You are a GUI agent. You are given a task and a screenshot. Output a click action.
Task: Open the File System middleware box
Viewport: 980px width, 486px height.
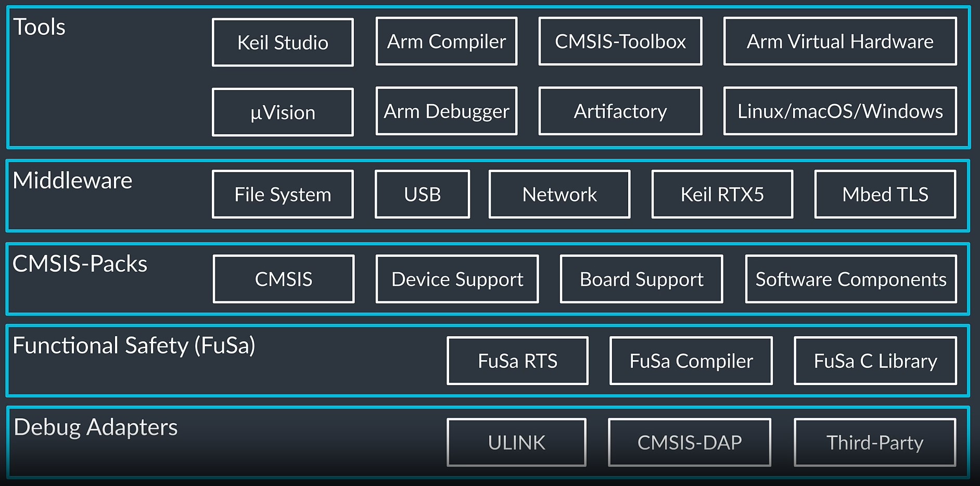pos(283,194)
